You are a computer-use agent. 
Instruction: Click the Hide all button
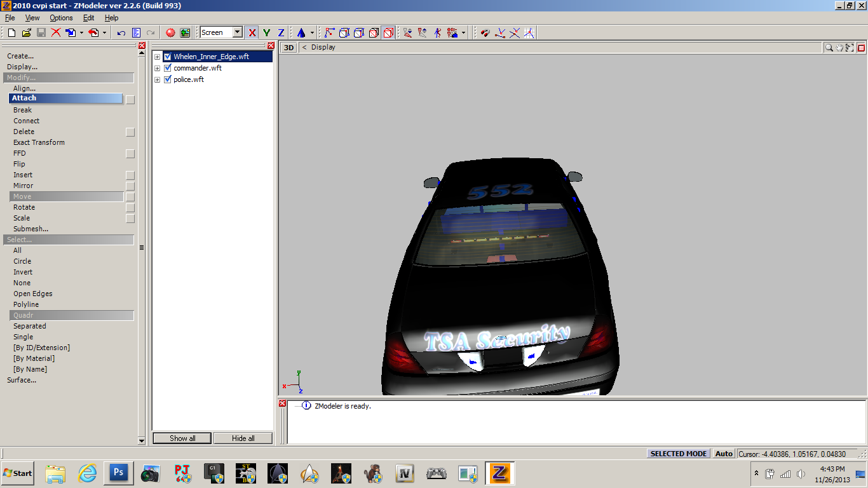(243, 438)
